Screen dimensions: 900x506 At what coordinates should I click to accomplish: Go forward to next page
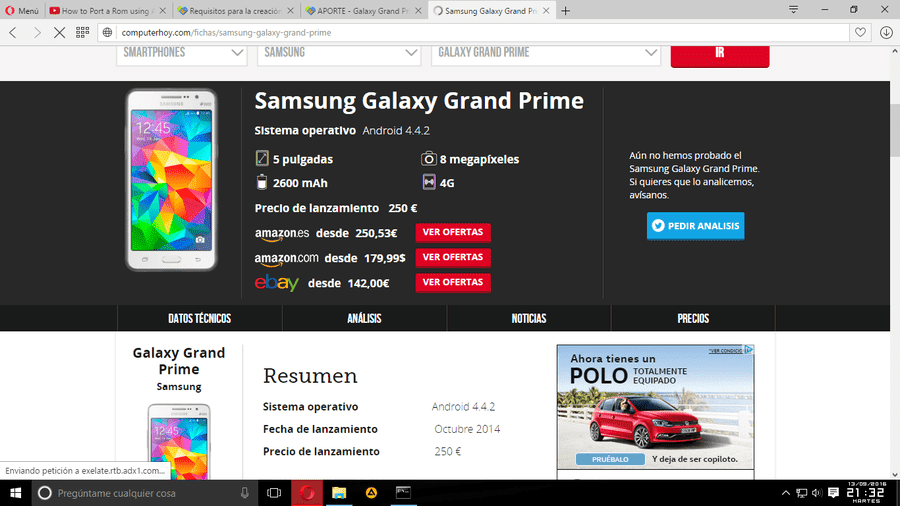(x=37, y=33)
